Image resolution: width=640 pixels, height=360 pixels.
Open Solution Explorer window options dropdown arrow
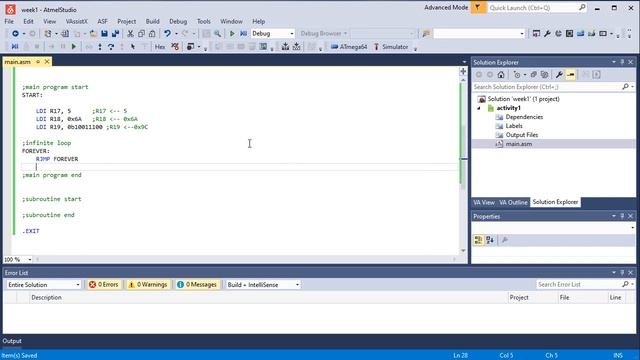pyautogui.click(x=614, y=62)
